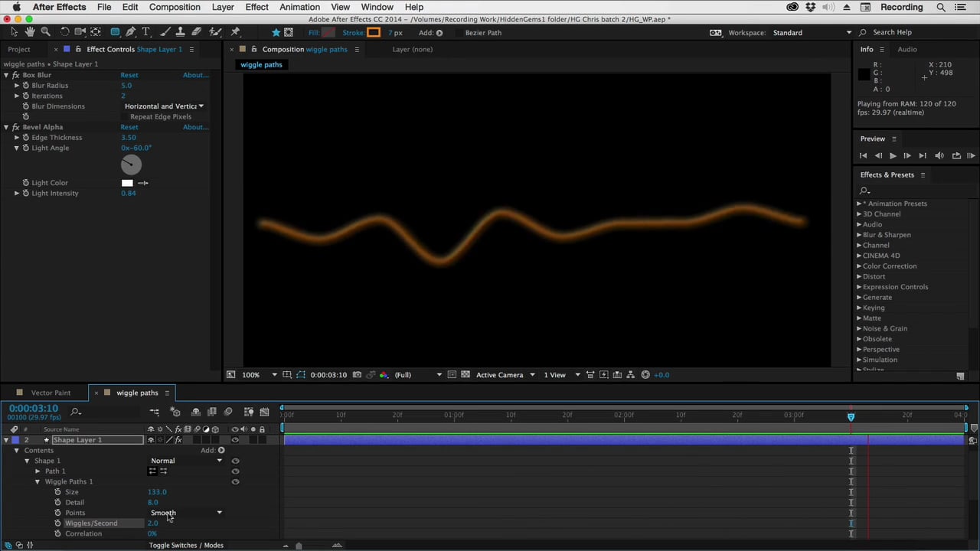Select the Pen tool
This screenshot has height=551, width=980.
click(x=130, y=32)
